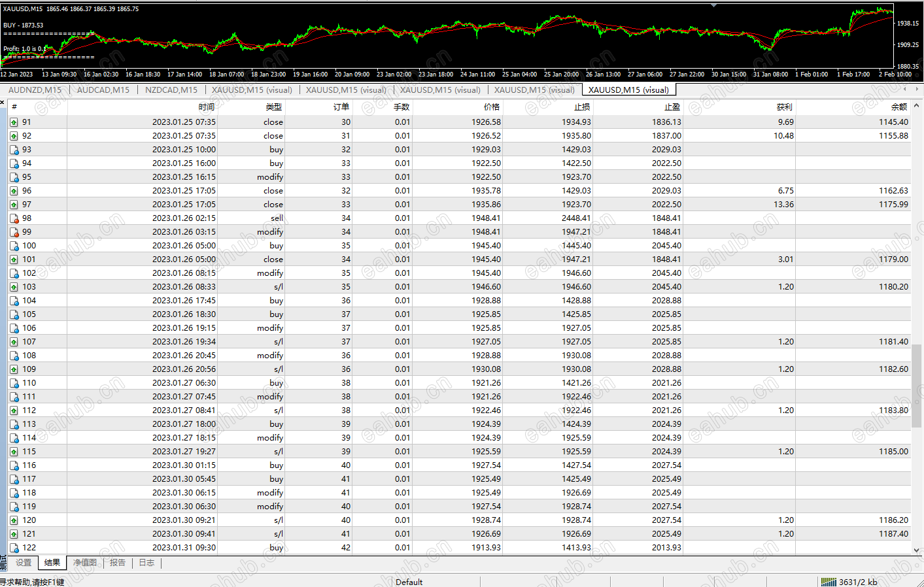Click the s/l icon in row 121
Image resolution: width=924 pixels, height=587 pixels.
coord(14,534)
